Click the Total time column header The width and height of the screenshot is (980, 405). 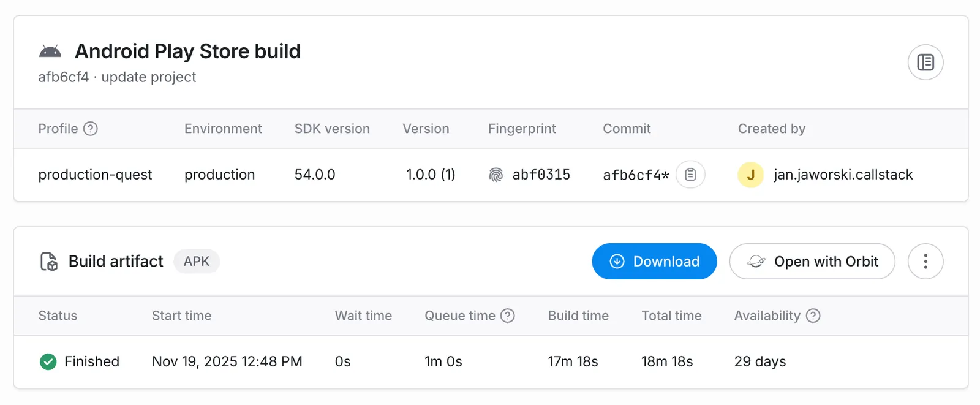[671, 316]
